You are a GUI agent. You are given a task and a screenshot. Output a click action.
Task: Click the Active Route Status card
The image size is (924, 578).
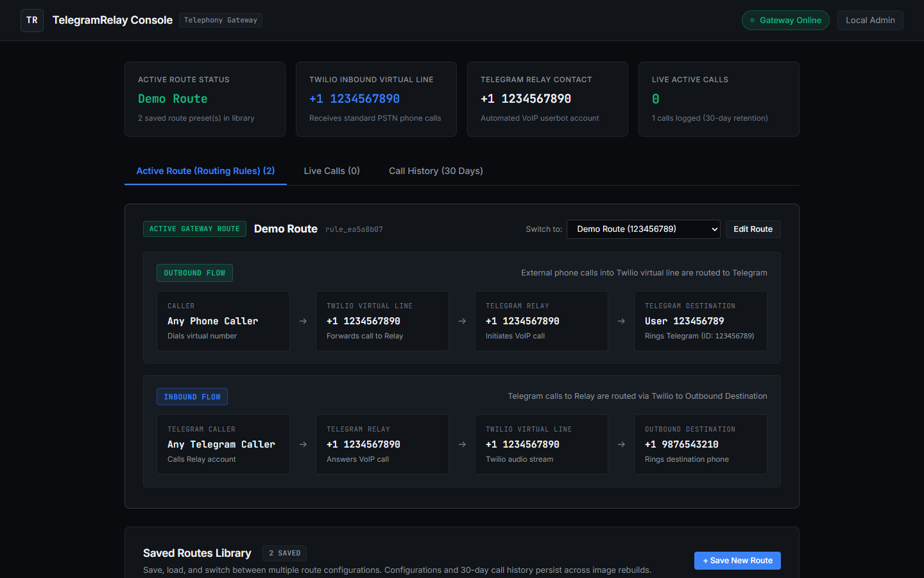click(x=205, y=99)
